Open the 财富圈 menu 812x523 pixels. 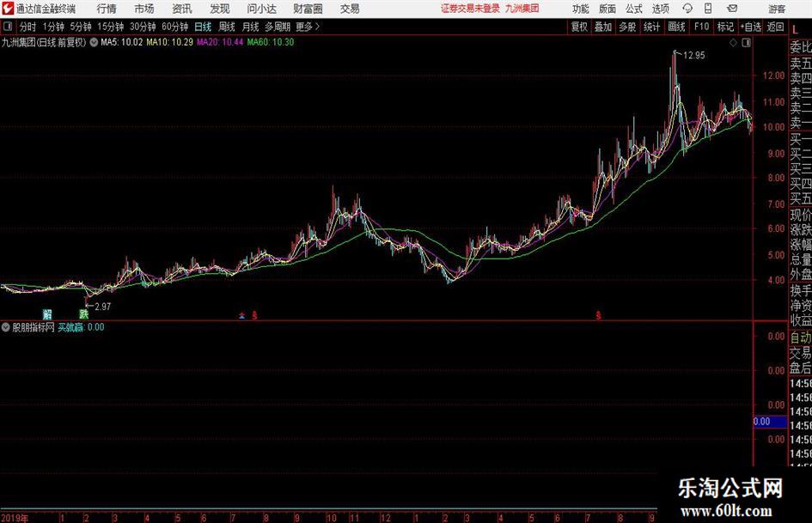[x=308, y=9]
